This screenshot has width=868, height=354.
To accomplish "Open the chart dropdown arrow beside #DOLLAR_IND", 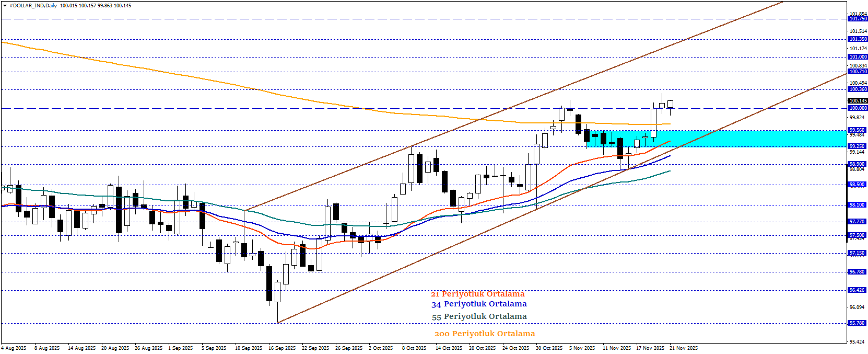I will coord(5,6).
